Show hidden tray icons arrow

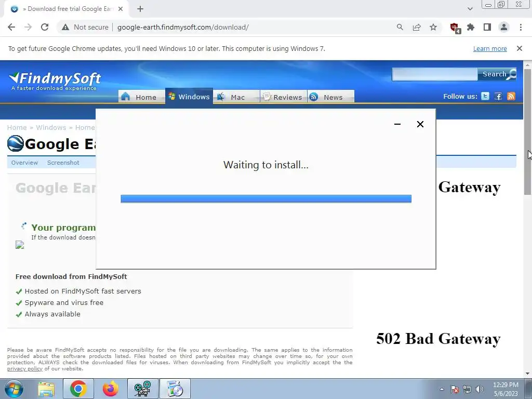tap(442, 389)
